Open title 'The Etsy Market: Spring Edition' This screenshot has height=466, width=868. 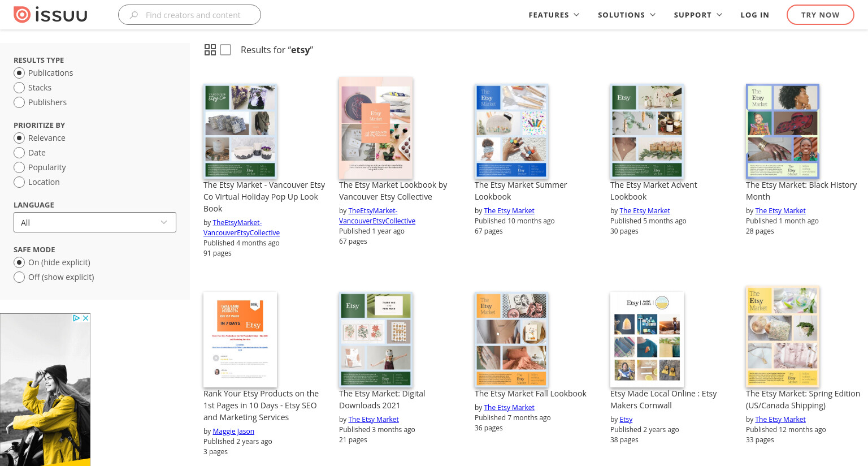(803, 399)
